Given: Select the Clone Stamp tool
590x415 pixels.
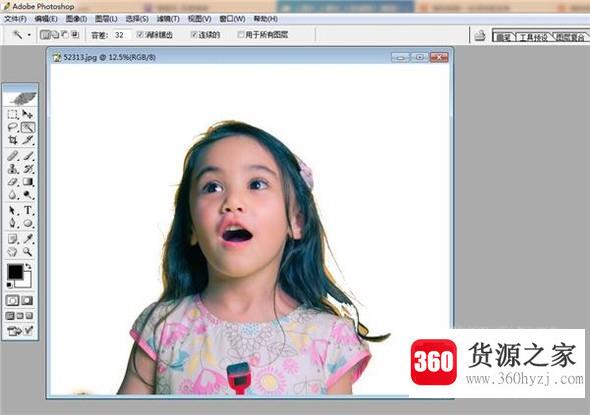Looking at the screenshot, I should click(x=13, y=169).
